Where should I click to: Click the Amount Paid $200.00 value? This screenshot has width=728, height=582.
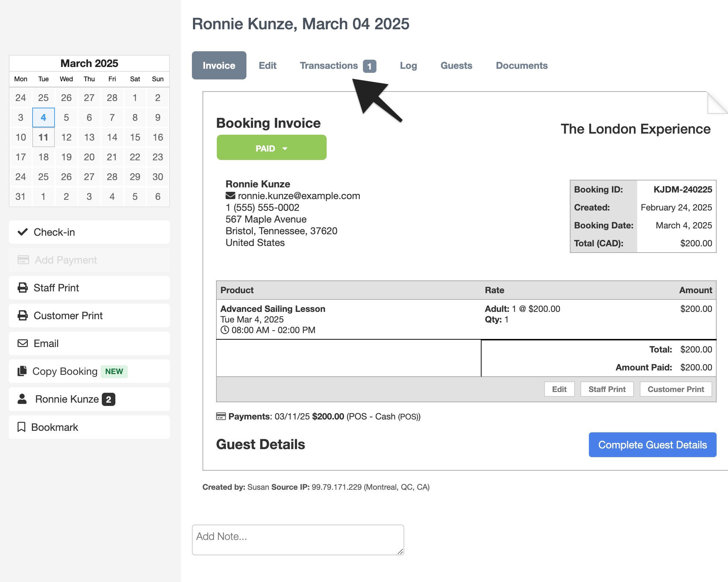pos(696,367)
